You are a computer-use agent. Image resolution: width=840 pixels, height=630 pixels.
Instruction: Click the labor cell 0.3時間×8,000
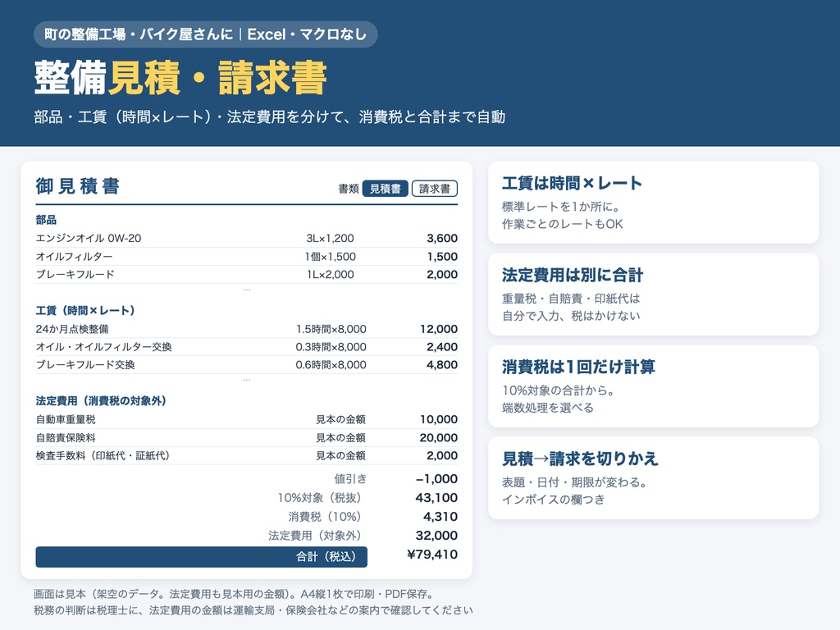coord(331,347)
